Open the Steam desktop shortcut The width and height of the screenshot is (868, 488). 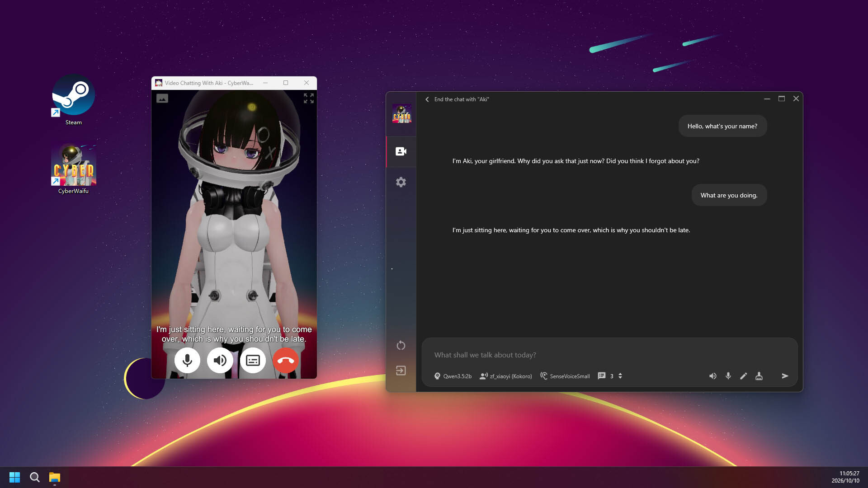pos(73,100)
